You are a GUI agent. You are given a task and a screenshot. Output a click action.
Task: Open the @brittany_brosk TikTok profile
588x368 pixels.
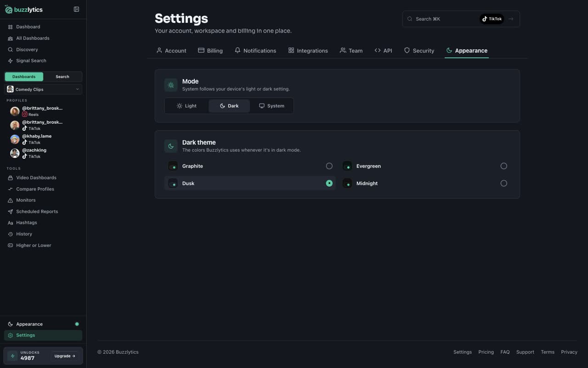[43, 125]
